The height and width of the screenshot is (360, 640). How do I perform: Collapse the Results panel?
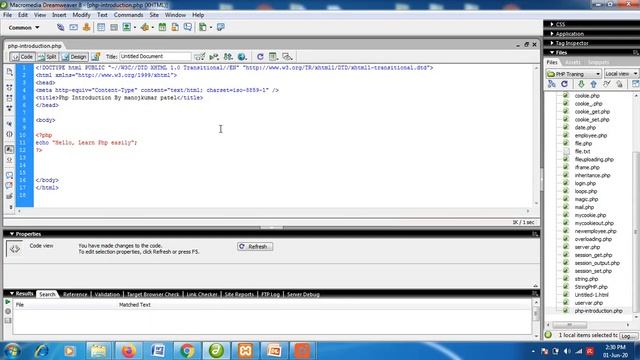[21, 293]
